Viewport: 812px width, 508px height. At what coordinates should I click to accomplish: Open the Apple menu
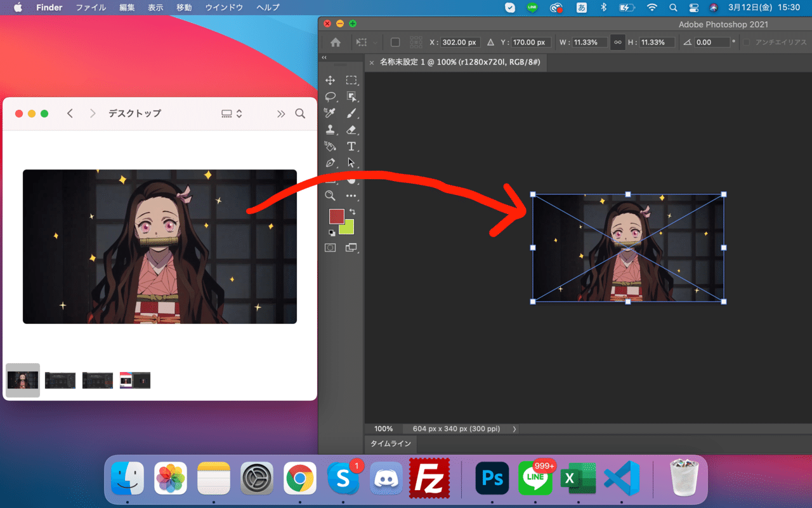coord(18,8)
